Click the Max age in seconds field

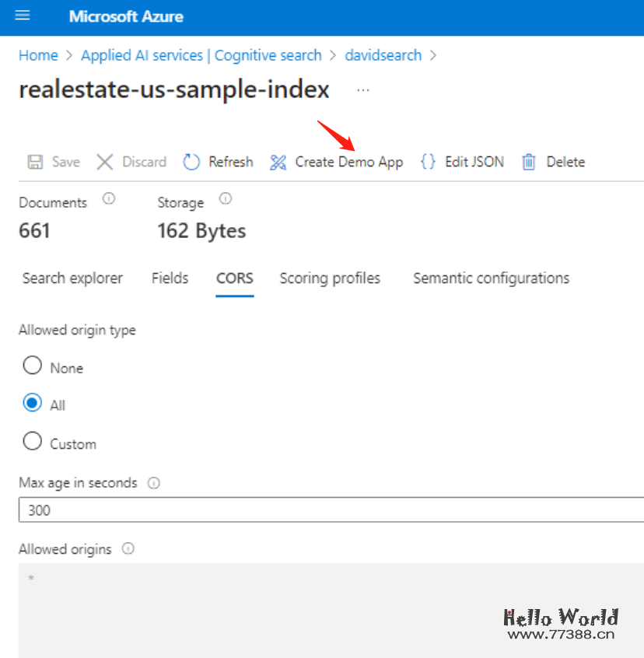point(327,511)
